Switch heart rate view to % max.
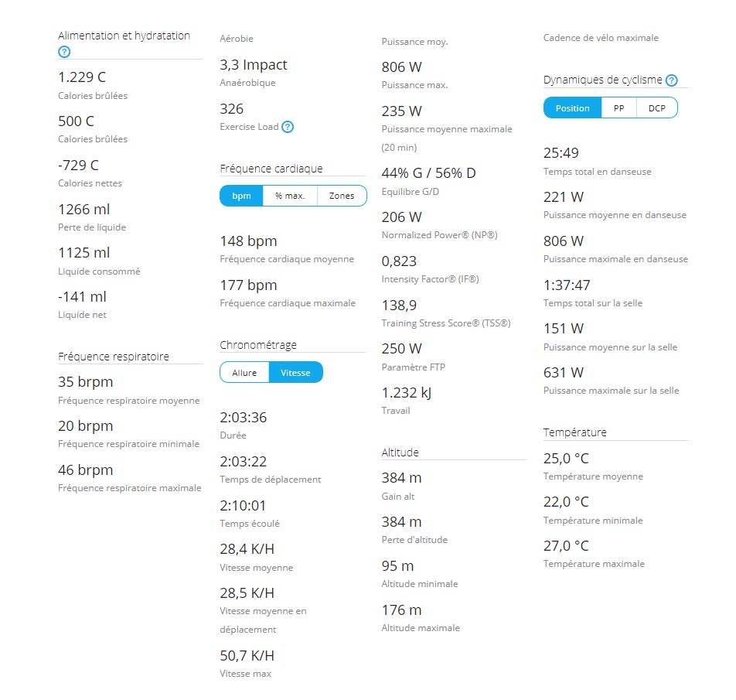Screen dimensions: 736x700 (x=290, y=196)
